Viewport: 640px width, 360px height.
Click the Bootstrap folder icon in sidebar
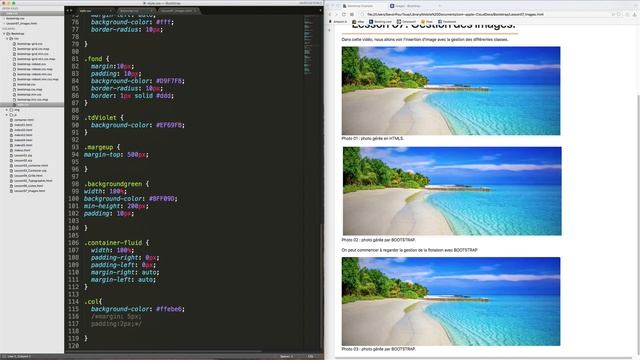8,33
